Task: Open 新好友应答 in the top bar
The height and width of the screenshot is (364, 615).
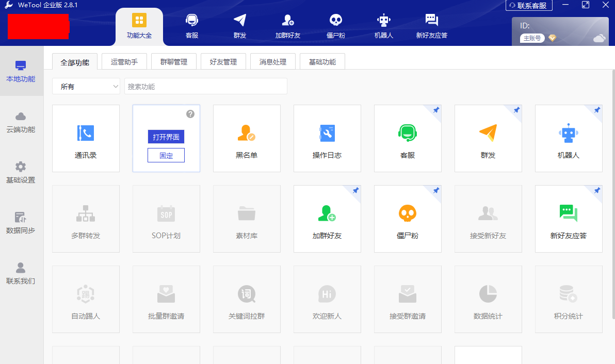Action: 431,26
